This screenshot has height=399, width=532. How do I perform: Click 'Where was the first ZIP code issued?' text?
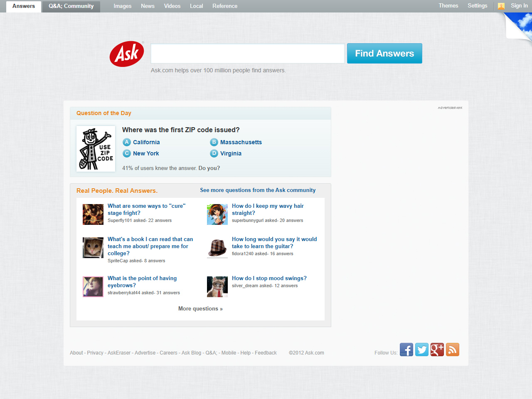[181, 130]
